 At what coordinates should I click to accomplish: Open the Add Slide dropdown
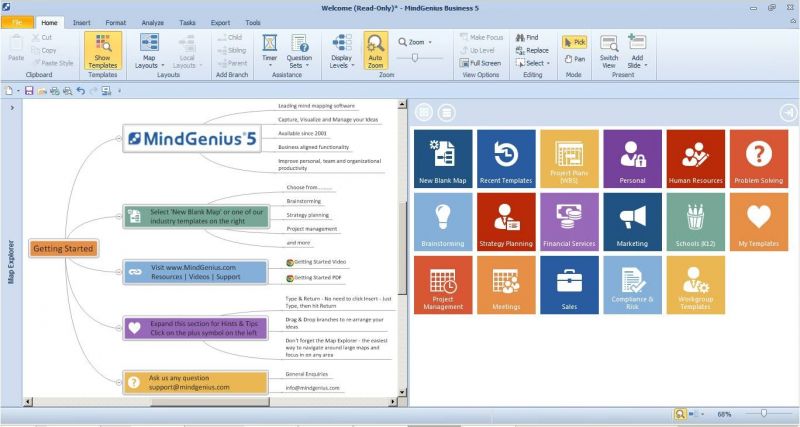(637, 51)
